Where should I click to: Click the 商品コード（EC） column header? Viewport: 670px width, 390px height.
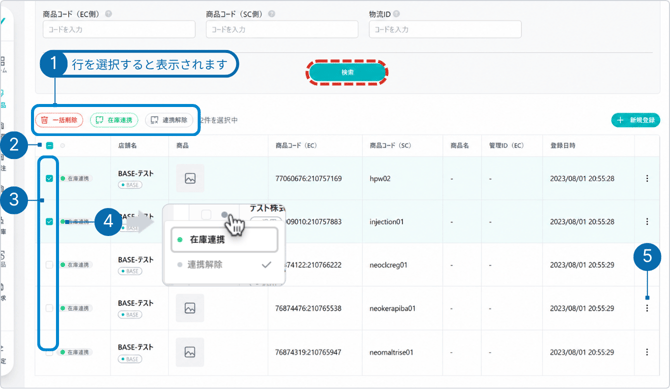(x=296, y=146)
